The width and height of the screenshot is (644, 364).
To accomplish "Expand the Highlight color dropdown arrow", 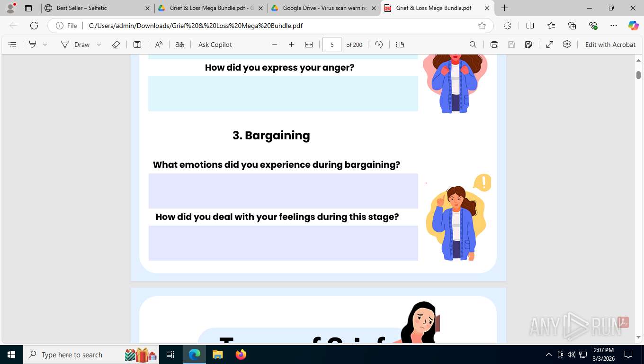I will (x=45, y=45).
